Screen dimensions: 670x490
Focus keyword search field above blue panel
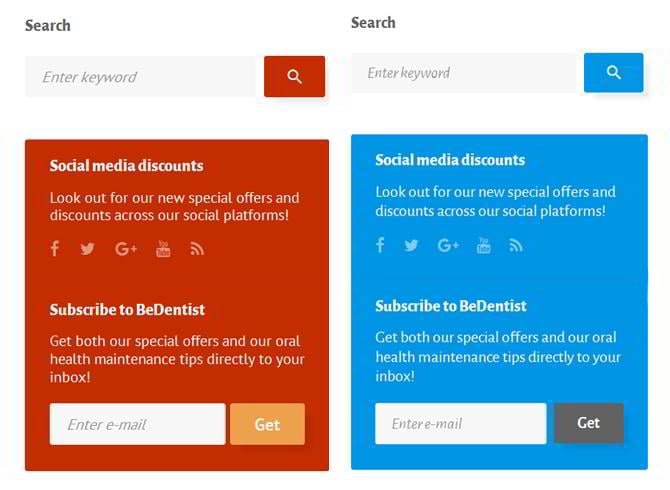(x=464, y=73)
